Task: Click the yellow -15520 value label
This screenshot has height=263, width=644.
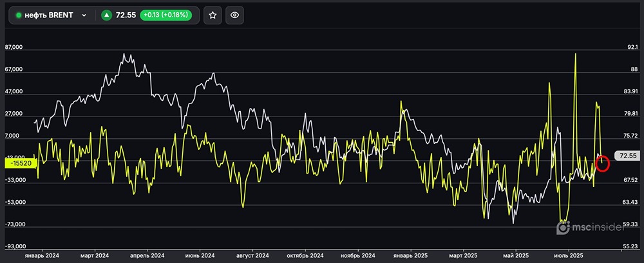Action: [x=21, y=163]
